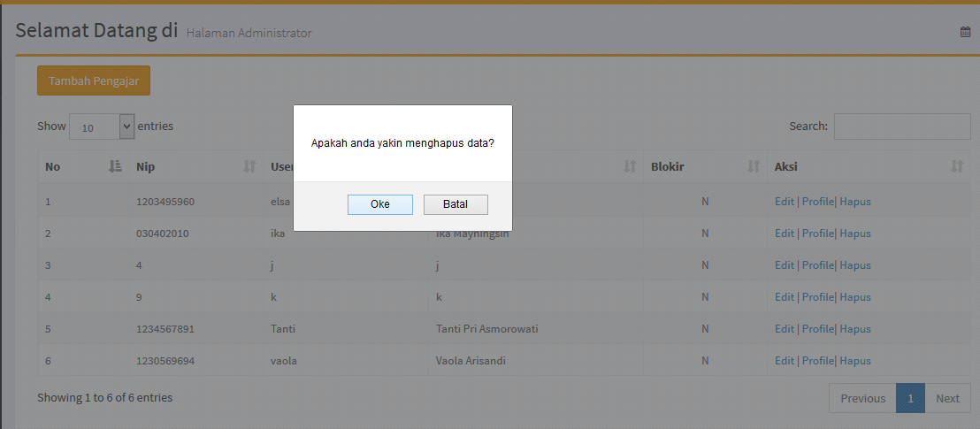
Task: Click username elsa cell
Action: [x=280, y=202]
